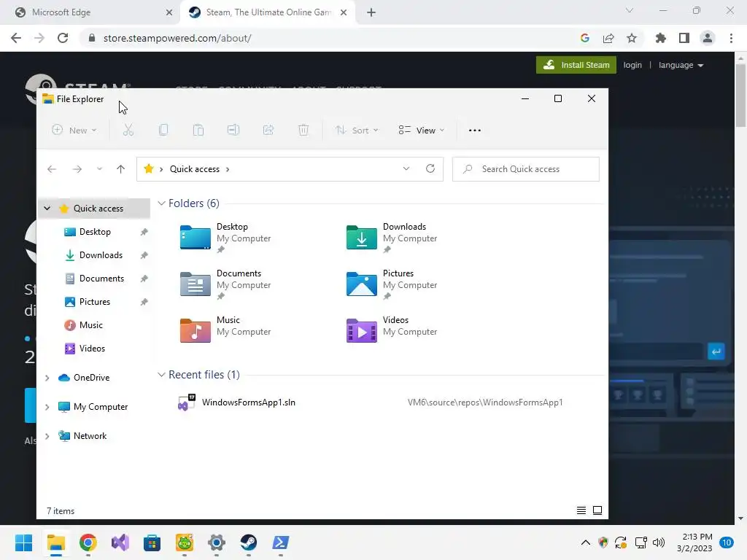Open the Steam language dropdown
This screenshot has height=560, width=747.
(681, 65)
